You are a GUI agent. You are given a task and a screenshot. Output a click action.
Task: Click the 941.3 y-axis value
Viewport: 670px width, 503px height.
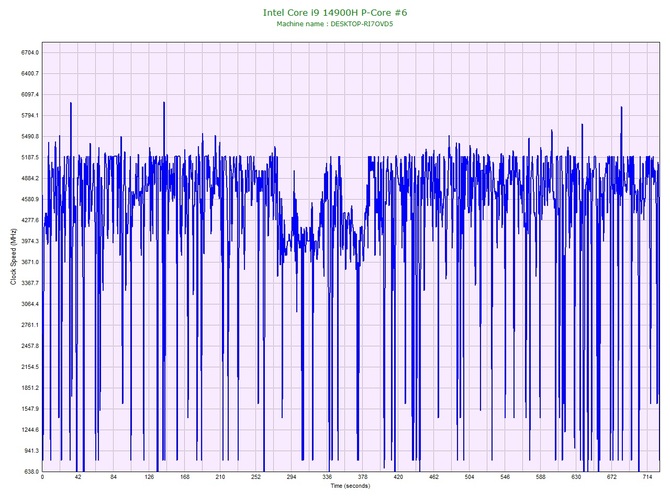pyautogui.click(x=31, y=450)
